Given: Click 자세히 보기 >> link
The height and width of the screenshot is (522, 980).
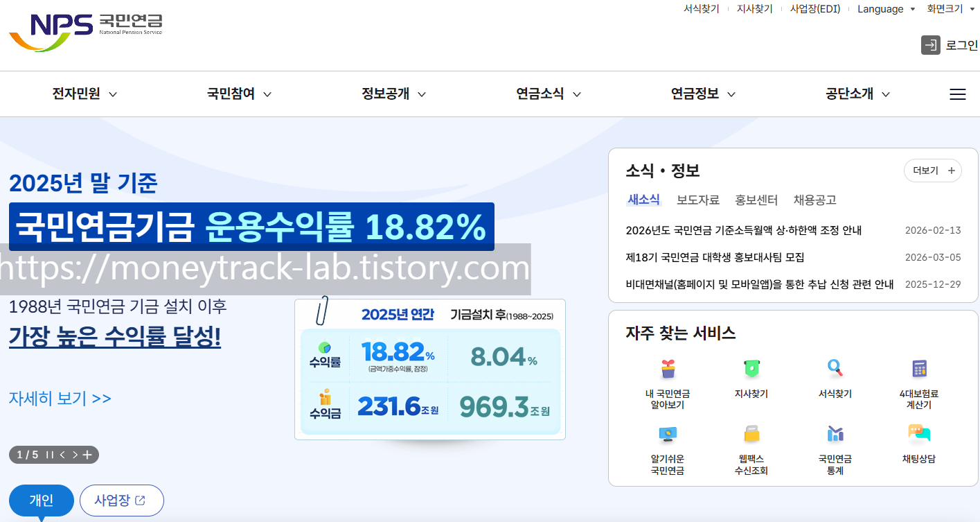Looking at the screenshot, I should coord(60,399).
